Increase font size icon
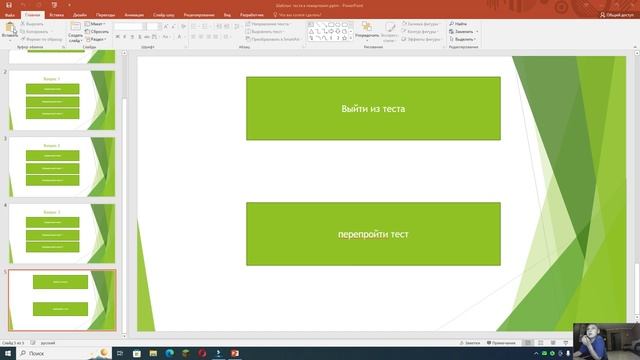640x360 pixels. [x=166, y=26]
